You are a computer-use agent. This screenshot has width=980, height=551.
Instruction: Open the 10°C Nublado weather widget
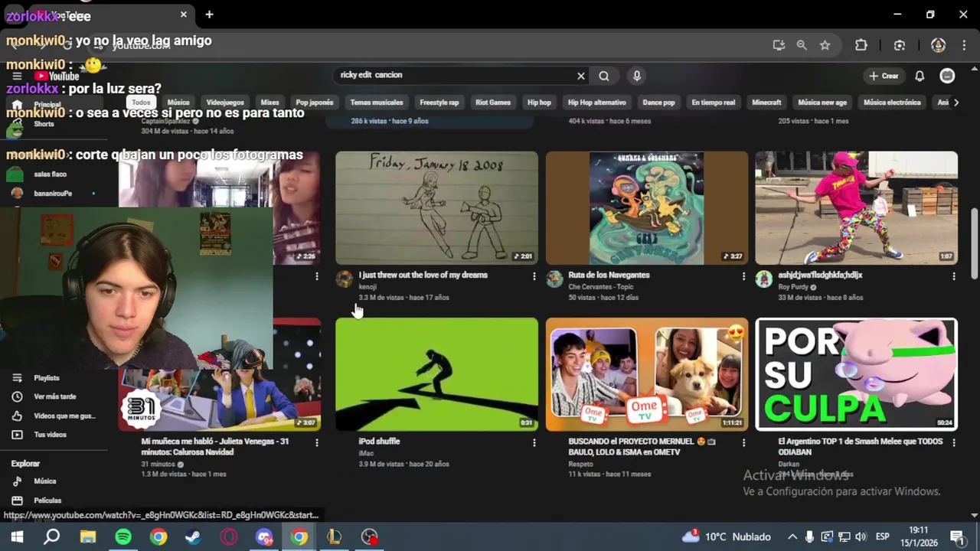pyautogui.click(x=726, y=536)
